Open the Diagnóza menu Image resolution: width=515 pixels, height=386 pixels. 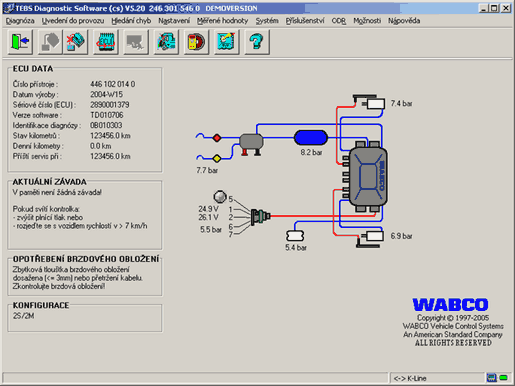[20, 21]
